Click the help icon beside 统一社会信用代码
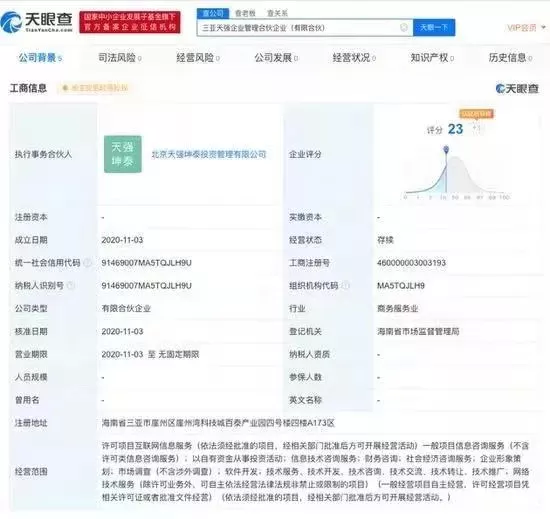The height and width of the screenshot is (519, 550). (88, 263)
